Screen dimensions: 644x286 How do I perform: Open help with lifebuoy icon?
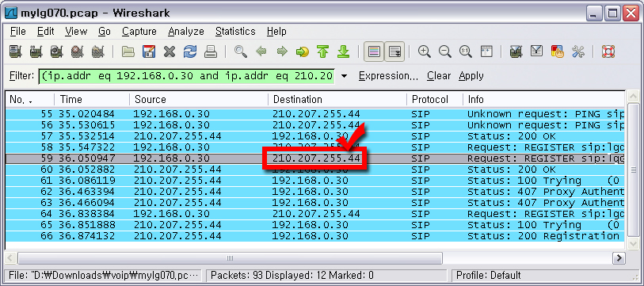point(608,51)
